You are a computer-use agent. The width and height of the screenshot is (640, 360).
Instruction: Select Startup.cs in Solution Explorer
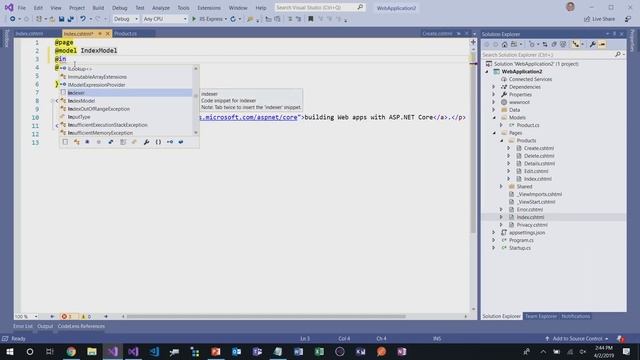520,248
